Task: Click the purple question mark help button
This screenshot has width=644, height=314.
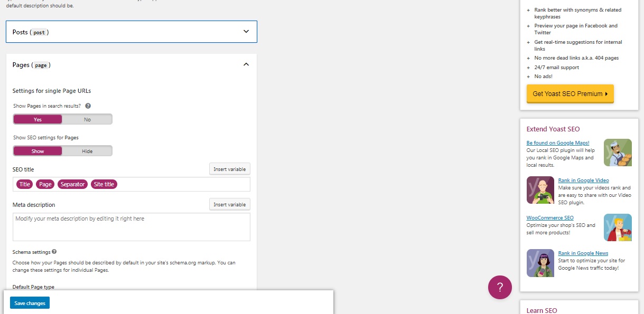Action: (x=500, y=288)
